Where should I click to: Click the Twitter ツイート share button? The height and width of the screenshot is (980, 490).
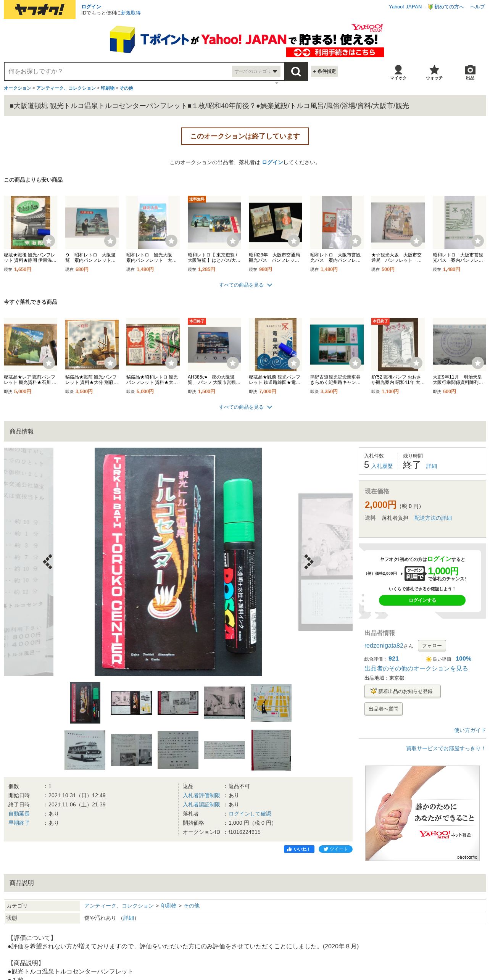(x=335, y=849)
